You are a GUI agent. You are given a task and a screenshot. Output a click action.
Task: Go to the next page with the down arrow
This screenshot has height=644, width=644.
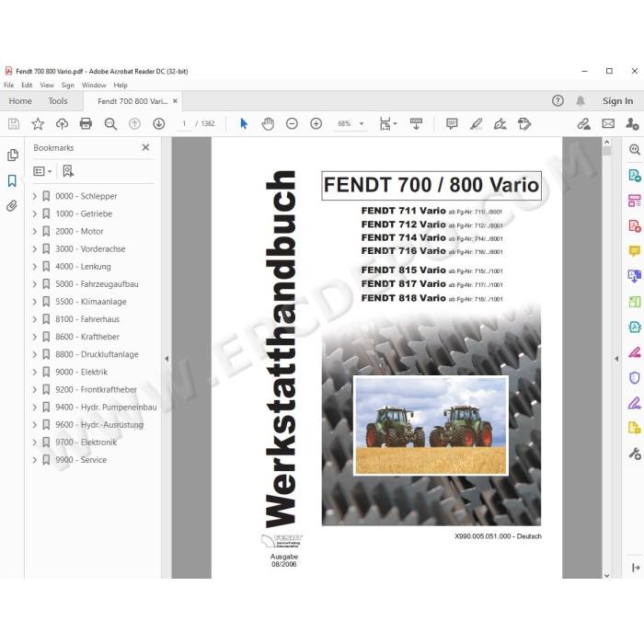tap(159, 123)
